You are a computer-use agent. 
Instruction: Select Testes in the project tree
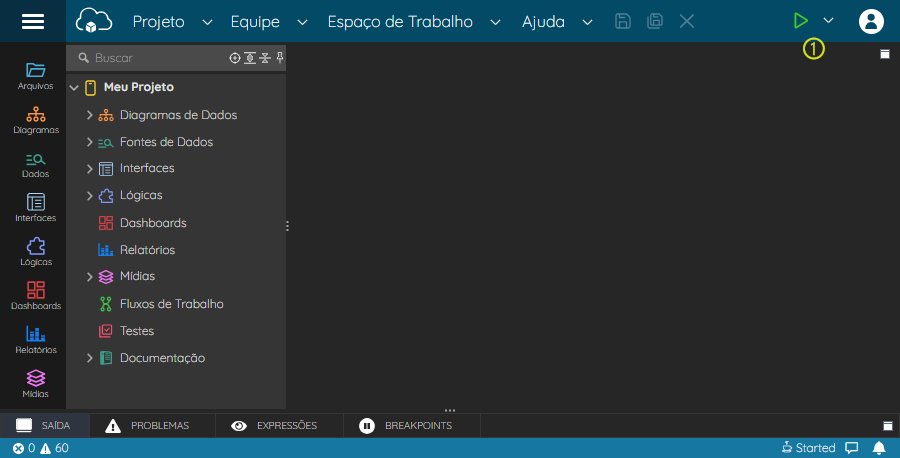[x=137, y=331]
